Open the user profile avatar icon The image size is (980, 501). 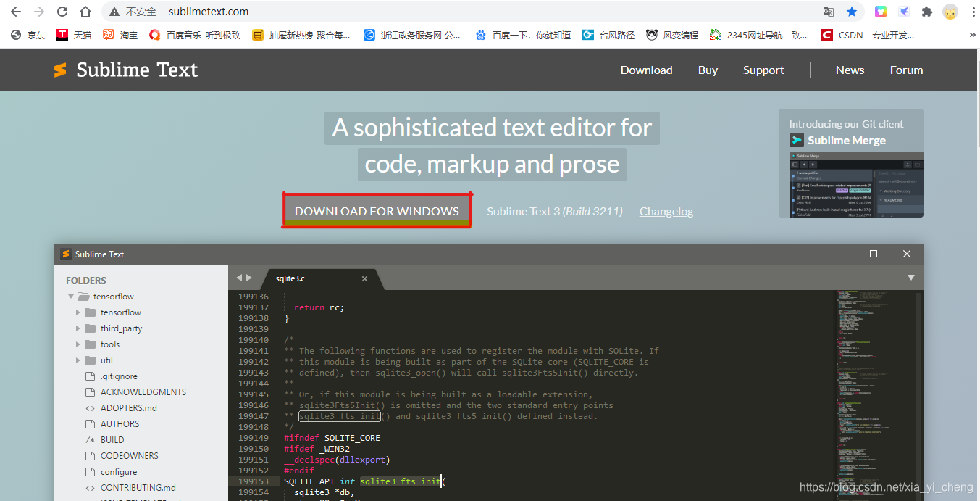pyautogui.click(x=950, y=12)
